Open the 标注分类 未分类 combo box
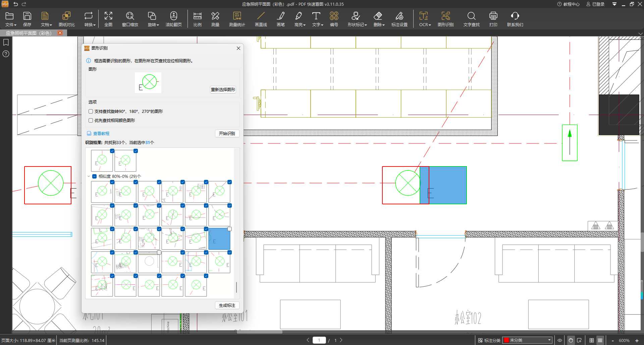Screen dimensions: 644x345 527,340
